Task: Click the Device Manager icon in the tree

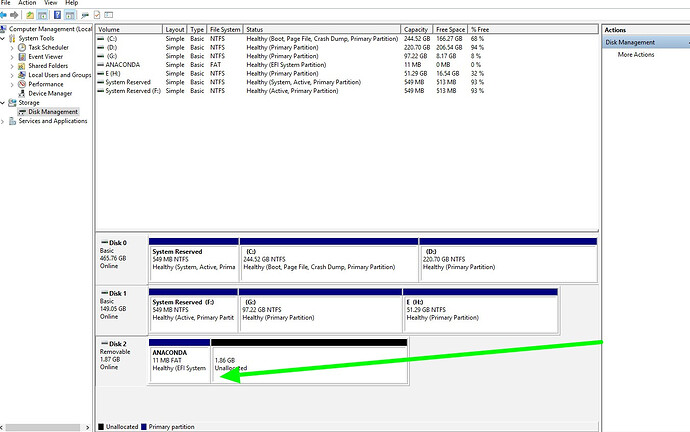Action: click(x=22, y=94)
